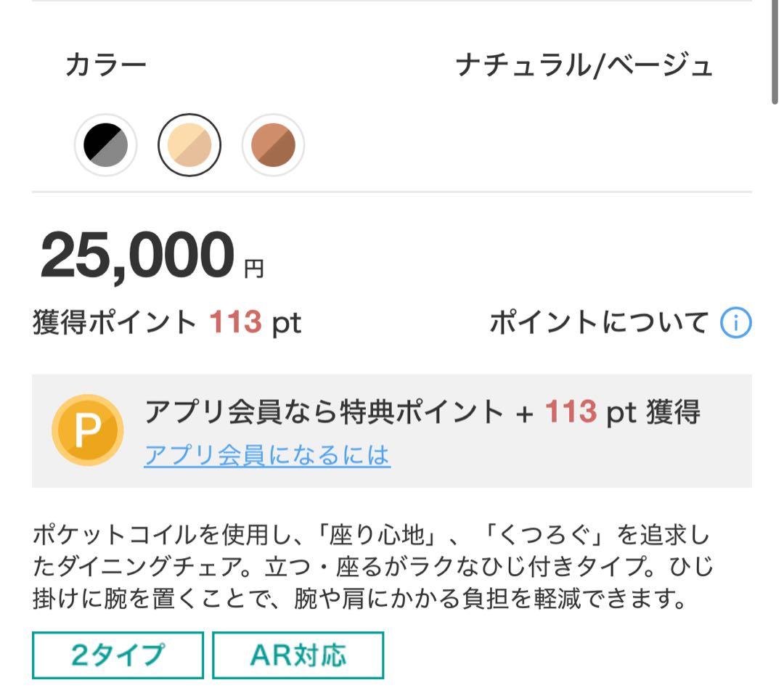Pick the brown color swatch
This screenshot has height=688, width=784.
coord(273,145)
